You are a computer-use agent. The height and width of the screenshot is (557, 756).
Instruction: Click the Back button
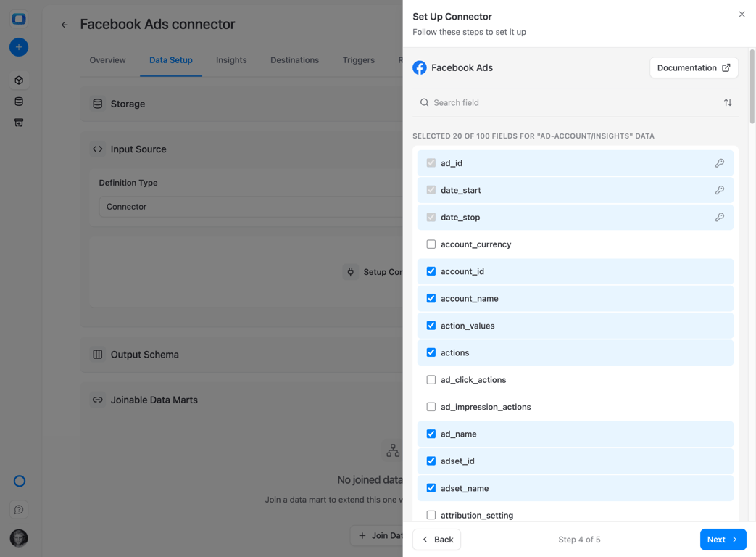coord(437,539)
